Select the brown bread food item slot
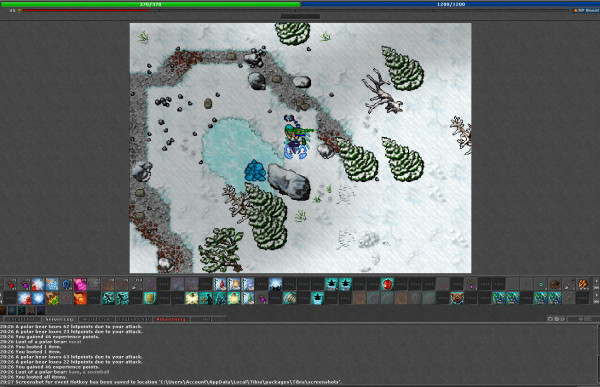Screen dimensions: 600x387 (x=555, y=284)
